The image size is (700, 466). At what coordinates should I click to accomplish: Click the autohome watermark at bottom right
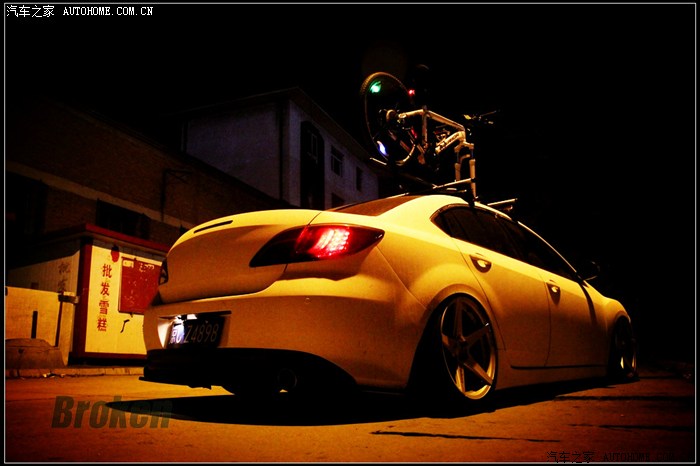point(618,457)
